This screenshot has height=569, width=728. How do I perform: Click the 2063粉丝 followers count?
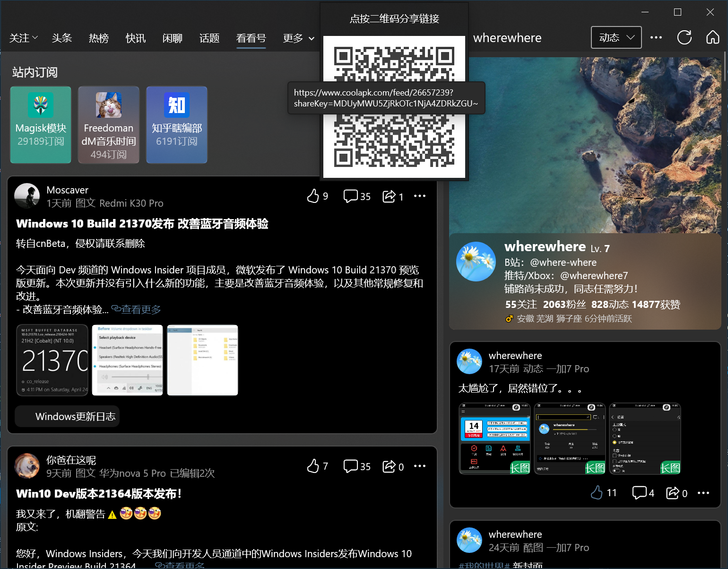coord(564,305)
